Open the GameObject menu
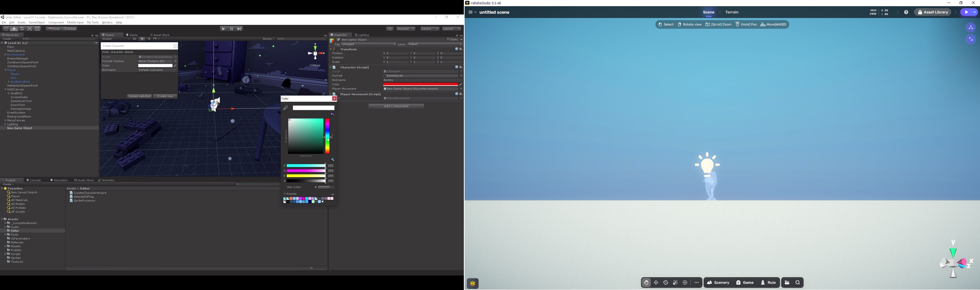This screenshot has width=980, height=290. 37,22
